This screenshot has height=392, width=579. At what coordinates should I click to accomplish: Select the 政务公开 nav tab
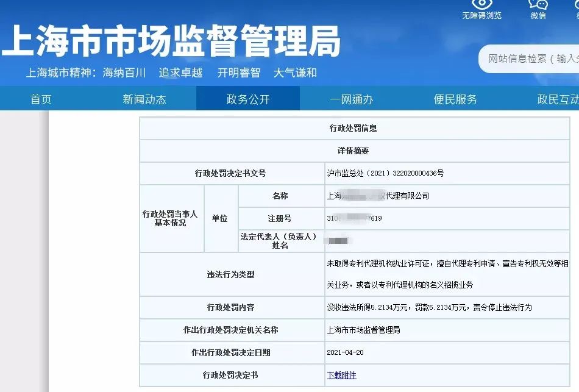[x=248, y=98]
